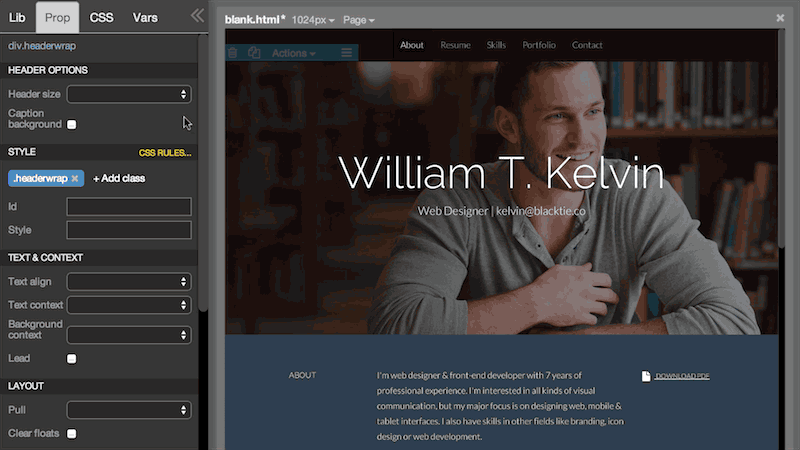Viewport: 800px width, 450px height.
Task: Open the Vars tab
Action: coord(145,18)
